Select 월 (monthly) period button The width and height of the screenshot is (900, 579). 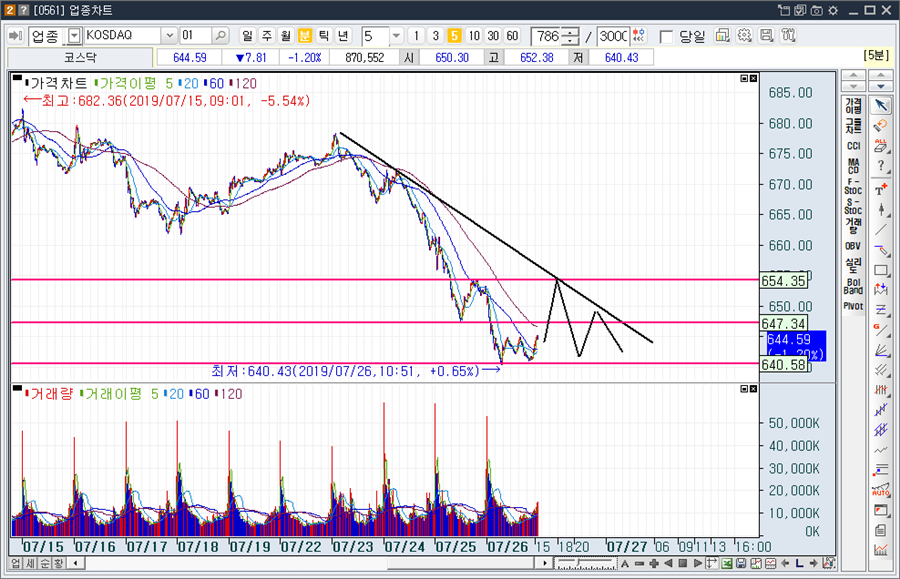[x=286, y=36]
